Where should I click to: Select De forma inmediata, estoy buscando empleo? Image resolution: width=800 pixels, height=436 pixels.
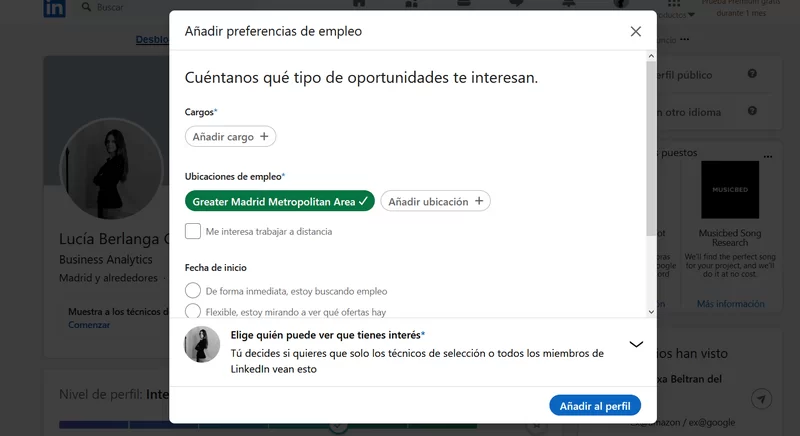[x=193, y=291]
